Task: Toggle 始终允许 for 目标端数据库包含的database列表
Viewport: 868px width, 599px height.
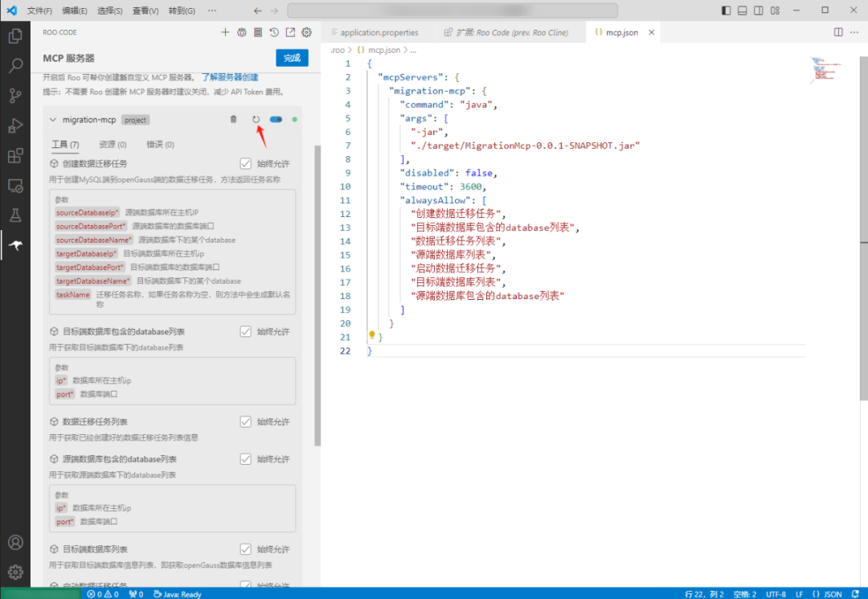Action: pyautogui.click(x=246, y=331)
